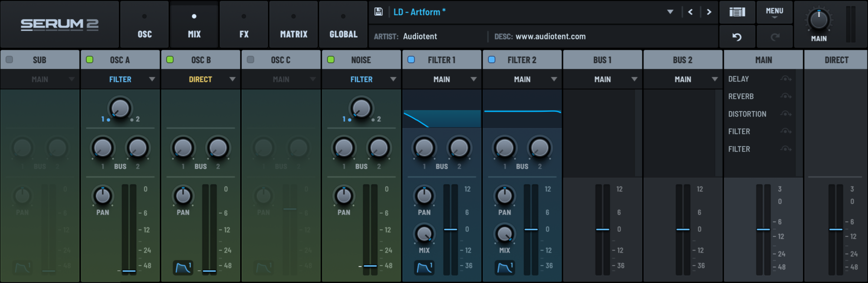Viewport: 868px width, 283px height.
Task: Click SUB filter curve icon
Action: click(x=23, y=268)
